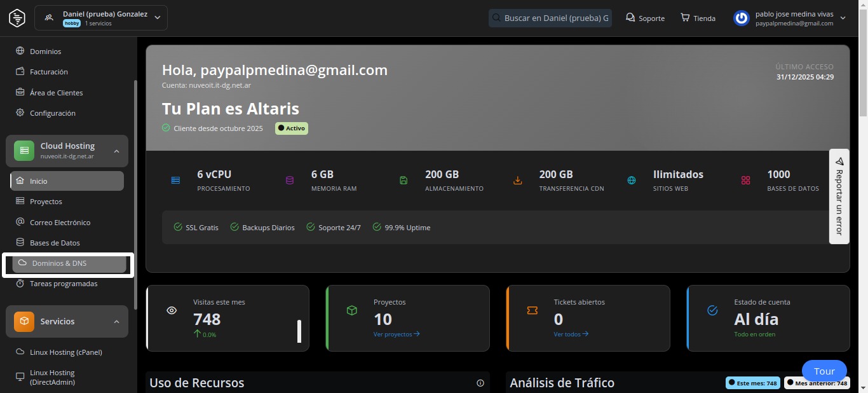Image resolution: width=868 pixels, height=393 pixels.
Task: Follow the Ver proyectos link
Action: (x=397, y=334)
